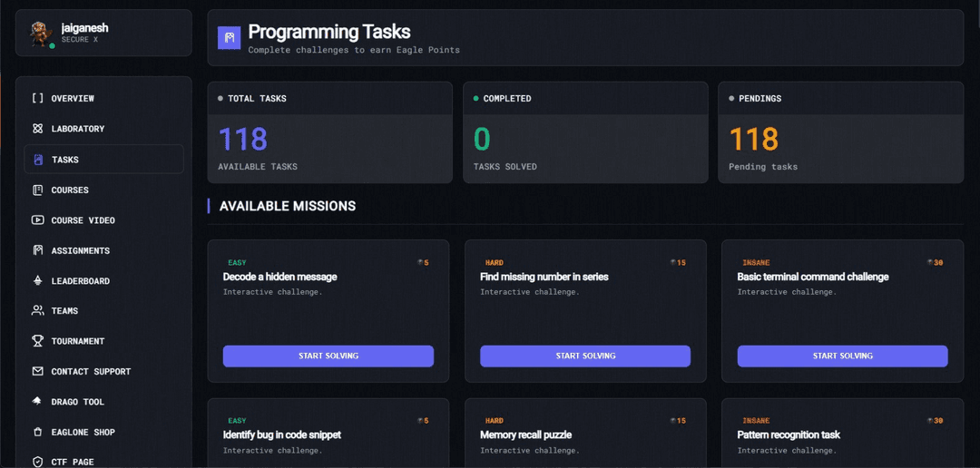Click the Tournament trophy icon
This screenshot has width=980, height=468.
point(37,341)
